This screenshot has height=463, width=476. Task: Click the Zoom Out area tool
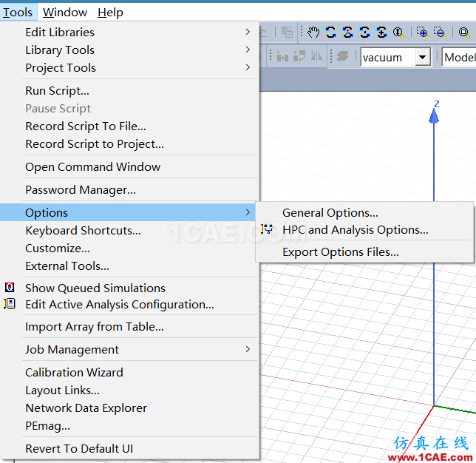coord(439,32)
